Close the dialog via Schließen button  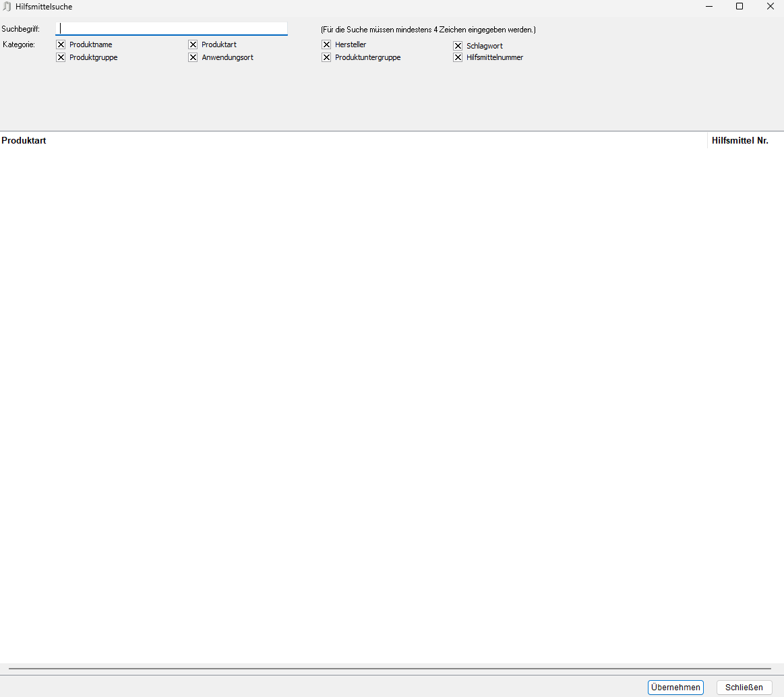point(744,687)
